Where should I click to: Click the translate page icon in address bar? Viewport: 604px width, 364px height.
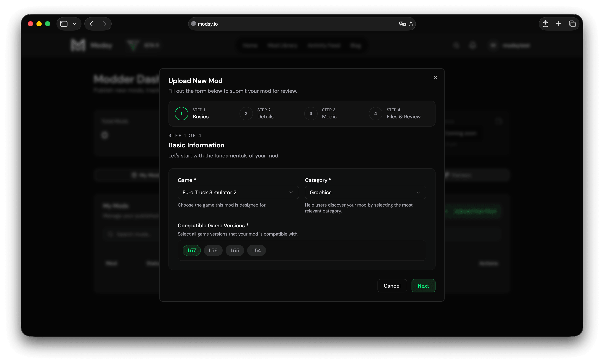pyautogui.click(x=402, y=24)
